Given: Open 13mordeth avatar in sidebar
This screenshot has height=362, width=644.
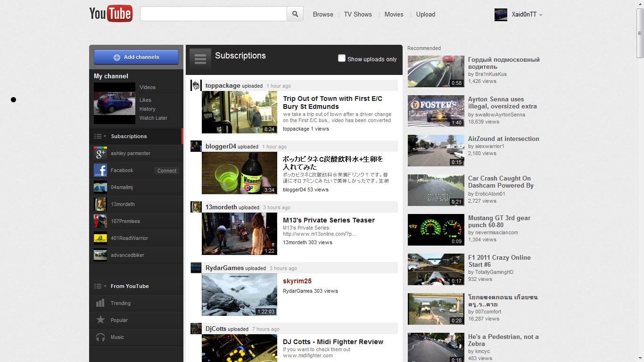Looking at the screenshot, I should tap(100, 204).
